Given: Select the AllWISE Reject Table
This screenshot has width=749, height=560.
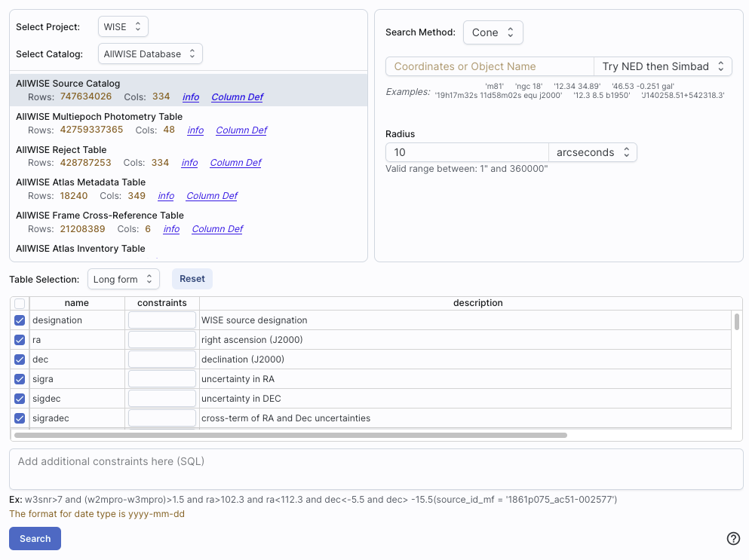Looking at the screenshot, I should pos(189,156).
